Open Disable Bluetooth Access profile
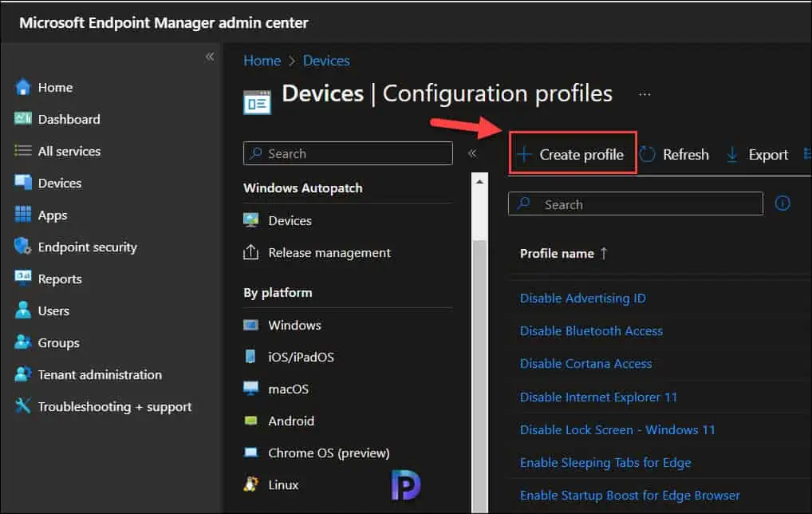 point(591,331)
